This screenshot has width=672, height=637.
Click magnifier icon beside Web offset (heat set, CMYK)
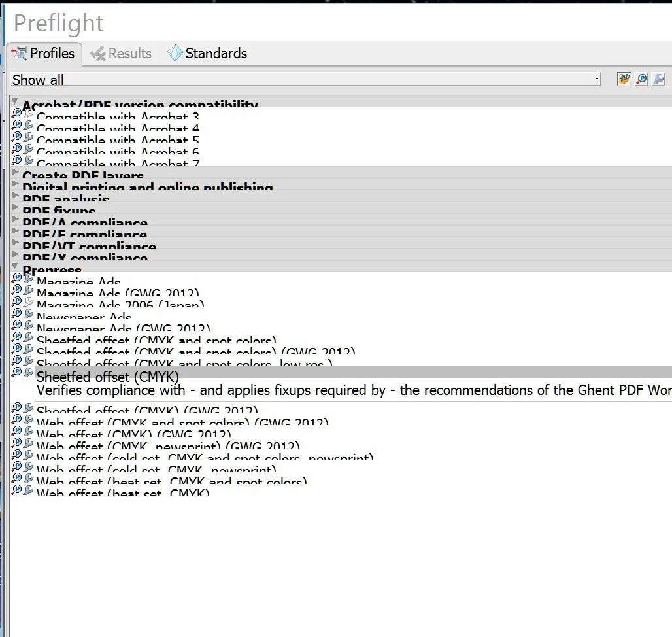[16, 490]
